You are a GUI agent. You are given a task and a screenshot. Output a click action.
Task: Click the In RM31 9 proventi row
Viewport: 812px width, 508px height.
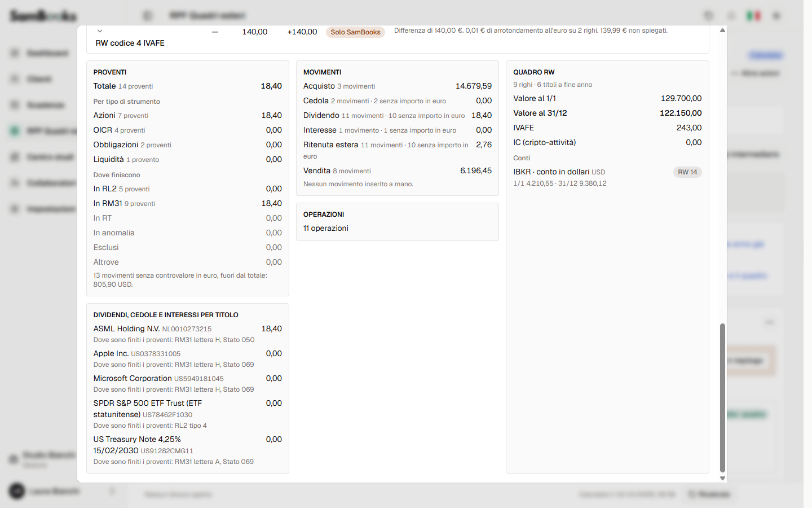(x=188, y=204)
